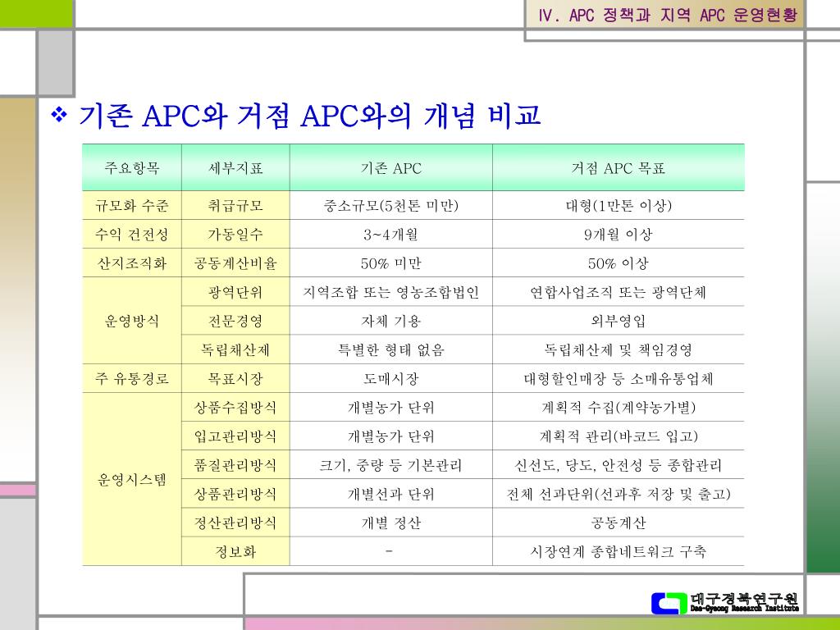Select '계획적 관리(바코드 입고)' cell
The height and width of the screenshot is (630, 840).
619,436
